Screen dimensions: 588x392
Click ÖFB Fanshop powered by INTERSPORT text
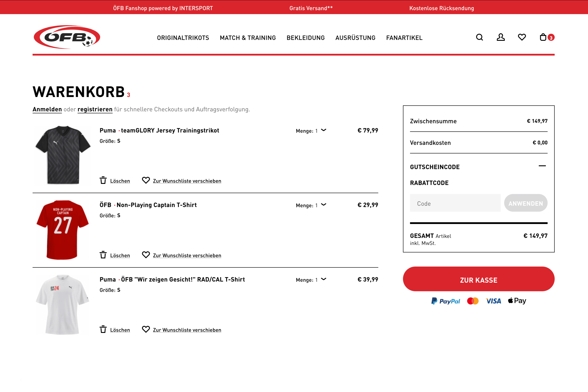[163, 8]
